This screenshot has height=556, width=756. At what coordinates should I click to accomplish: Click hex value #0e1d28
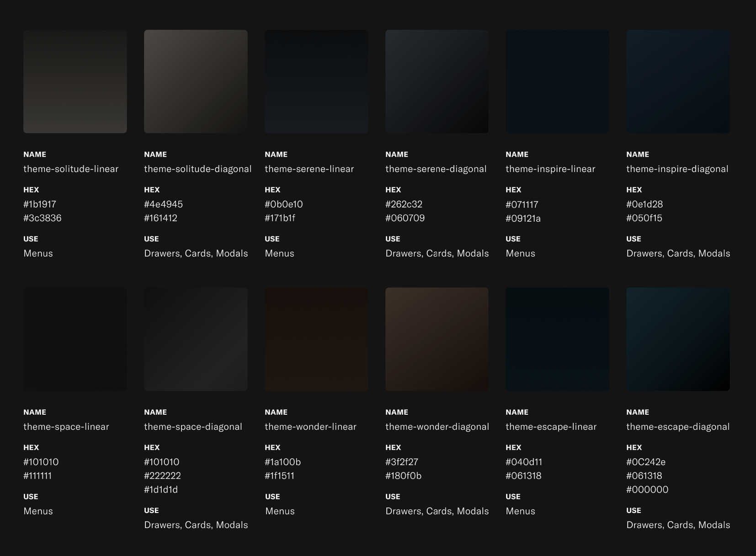pos(644,204)
